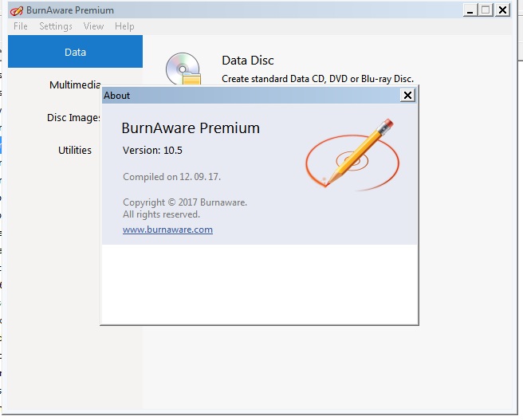Select the Multimedia category
This screenshot has width=523, height=420.
tap(75, 84)
